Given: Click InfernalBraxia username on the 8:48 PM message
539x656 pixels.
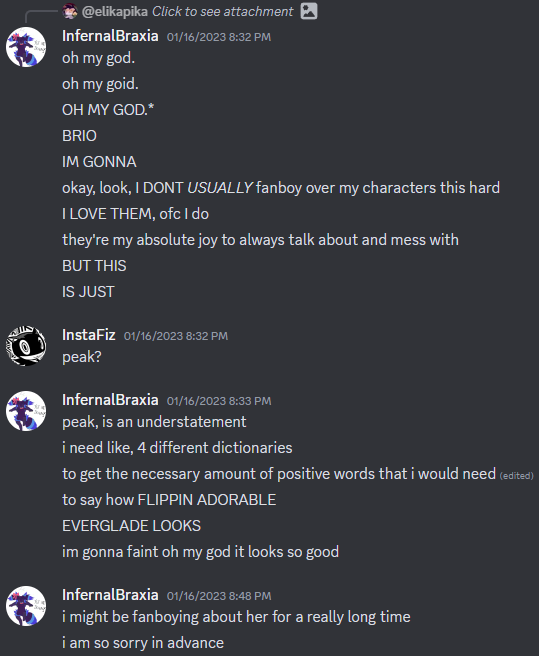Looking at the screenshot, I should click(110, 595).
